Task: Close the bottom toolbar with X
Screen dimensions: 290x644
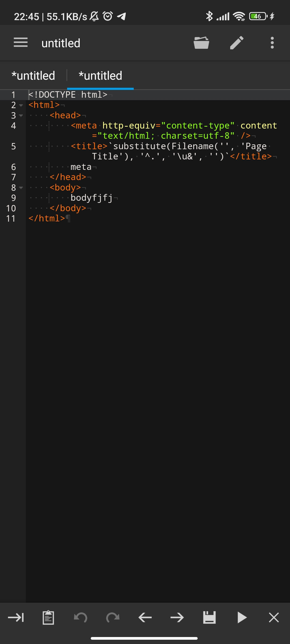Action: click(274, 617)
